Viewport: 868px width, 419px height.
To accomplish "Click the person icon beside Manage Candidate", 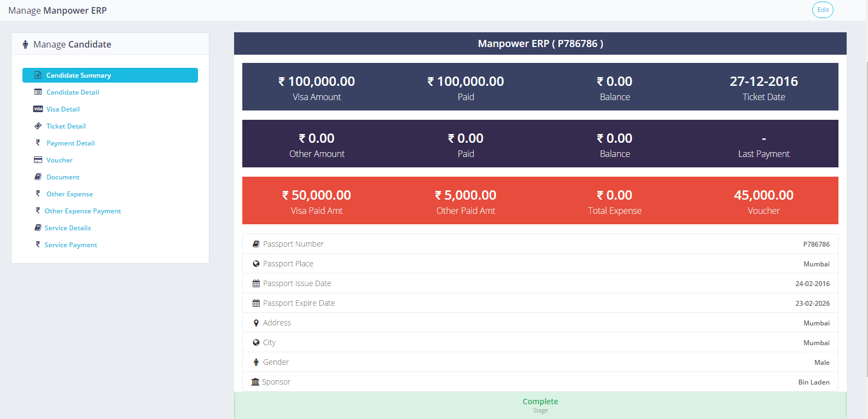I will [x=25, y=45].
